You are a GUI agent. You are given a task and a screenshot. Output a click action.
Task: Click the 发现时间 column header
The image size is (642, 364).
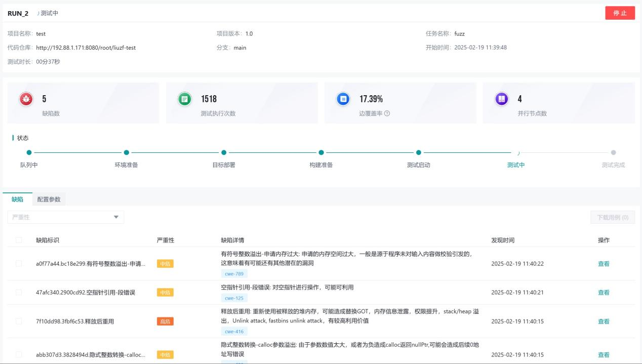click(x=503, y=240)
